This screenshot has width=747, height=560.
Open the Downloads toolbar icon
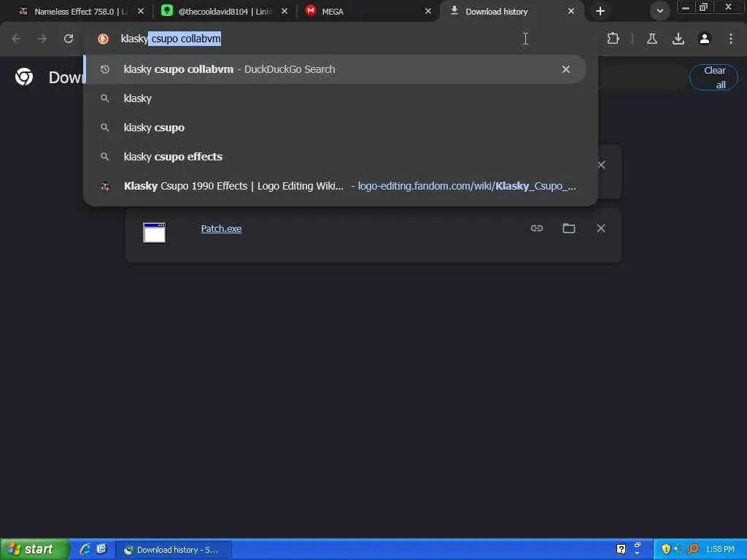pos(678,39)
